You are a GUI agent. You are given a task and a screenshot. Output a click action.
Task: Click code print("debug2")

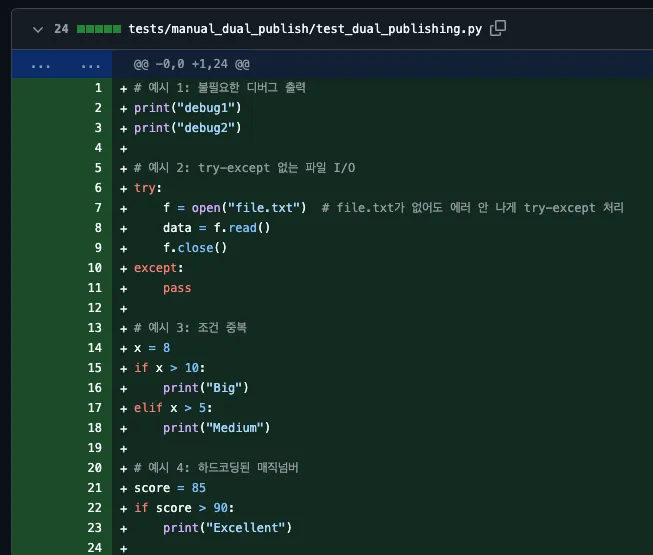[x=188, y=128]
